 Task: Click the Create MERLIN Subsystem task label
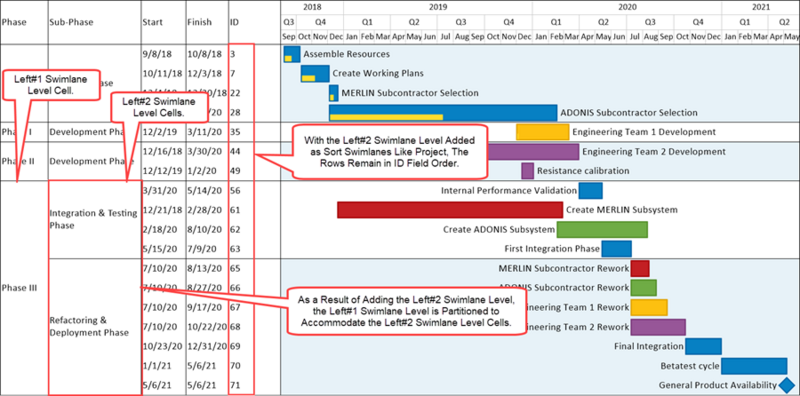(x=622, y=210)
